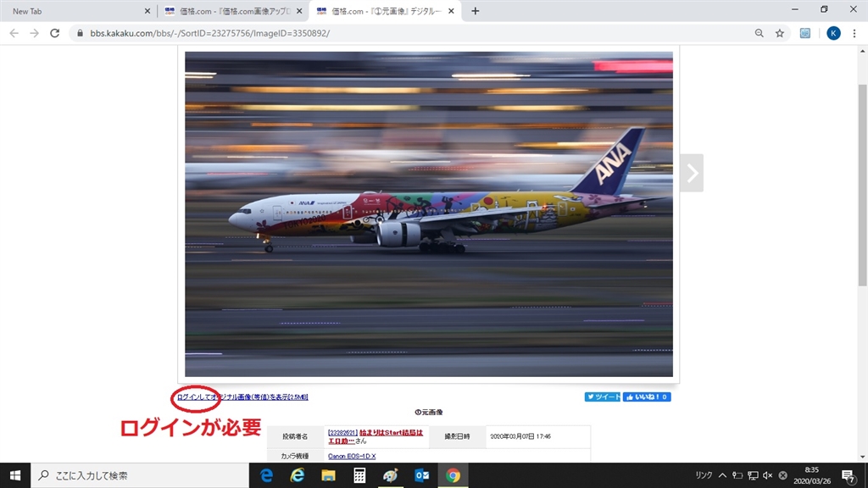Click the taskbar search box
The height and width of the screenshot is (488, 868).
140,475
